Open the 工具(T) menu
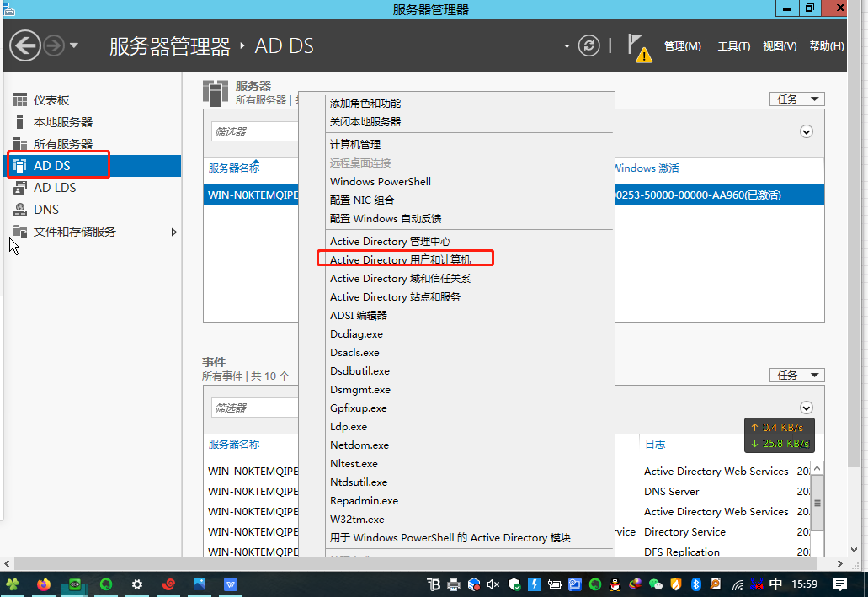Screen dimensions: 868x597 (733, 46)
